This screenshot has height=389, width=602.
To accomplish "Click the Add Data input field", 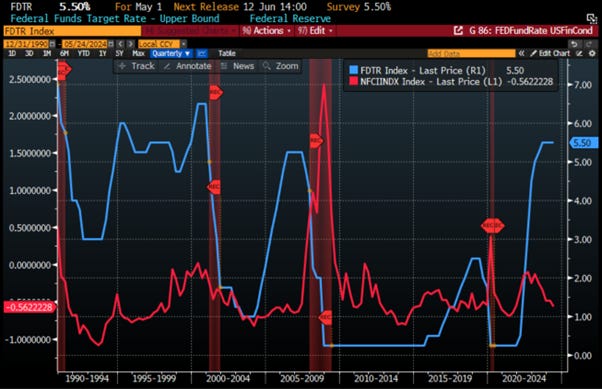I will [471, 53].
